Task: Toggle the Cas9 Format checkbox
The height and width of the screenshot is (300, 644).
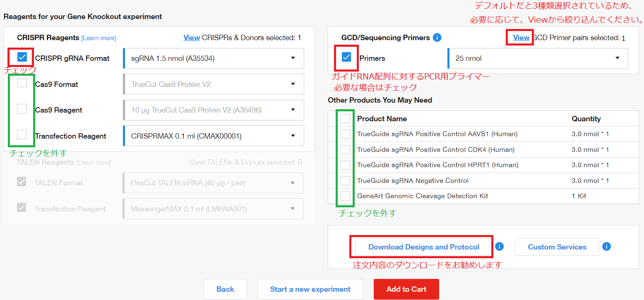Action: coord(22,83)
